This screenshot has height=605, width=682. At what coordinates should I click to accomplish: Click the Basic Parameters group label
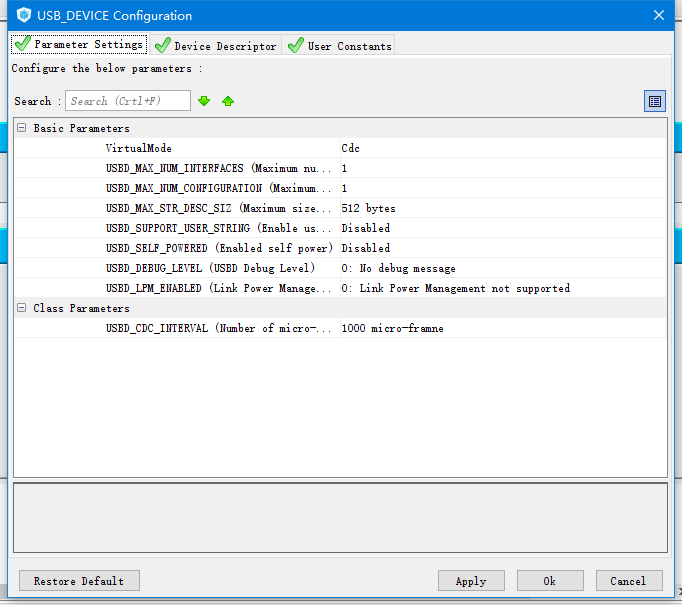[x=81, y=128]
